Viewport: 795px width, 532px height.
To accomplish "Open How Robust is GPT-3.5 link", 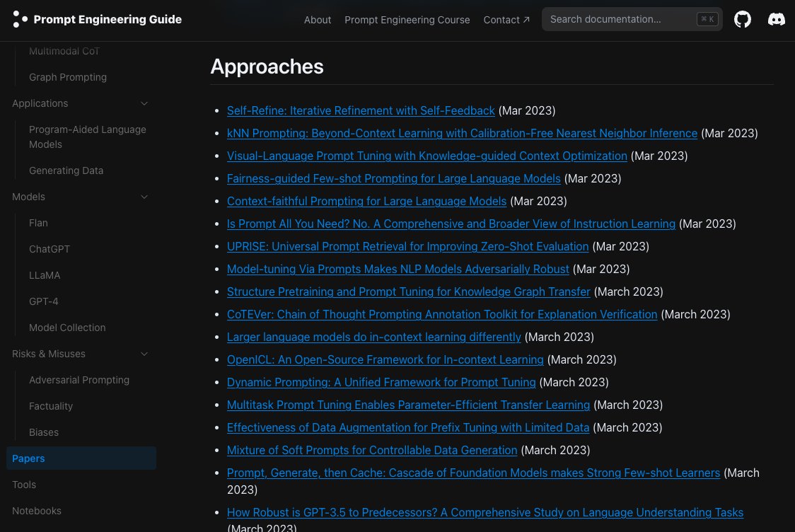I will [484, 513].
